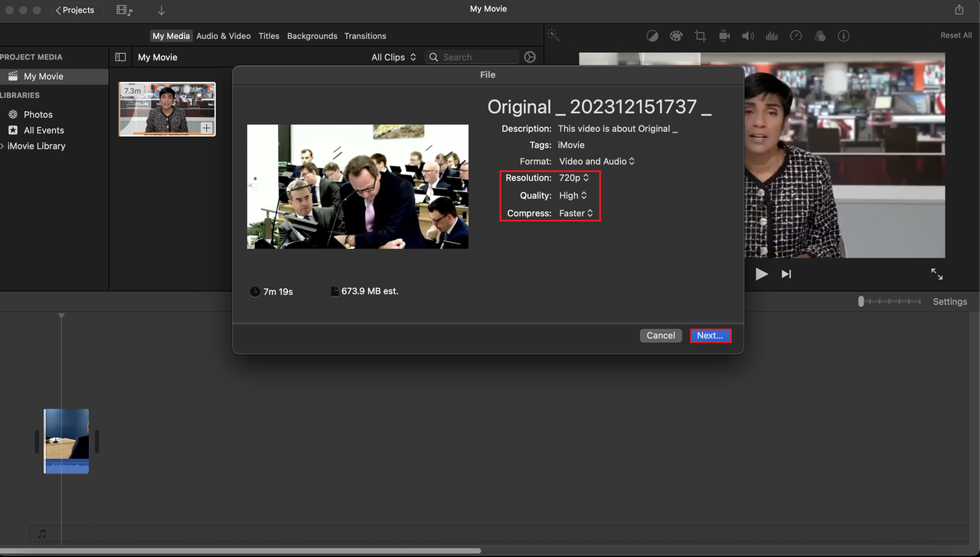Change the Compress option from Faster

(577, 213)
